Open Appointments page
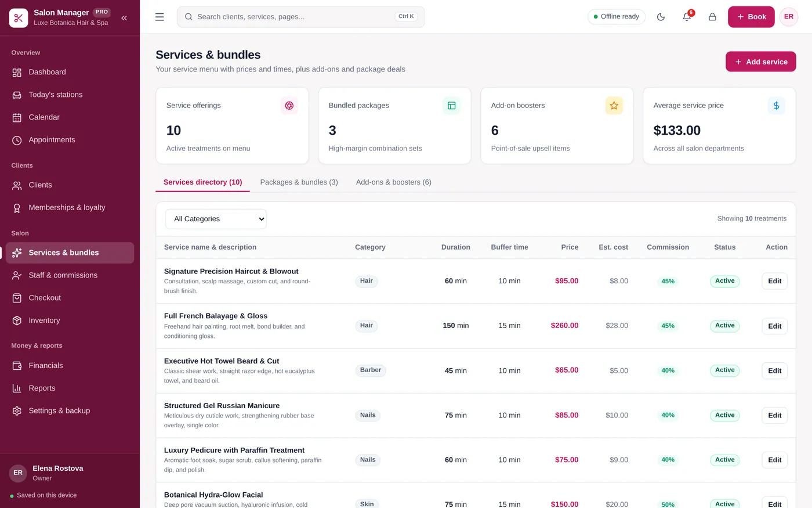This screenshot has width=812, height=508. click(70, 140)
